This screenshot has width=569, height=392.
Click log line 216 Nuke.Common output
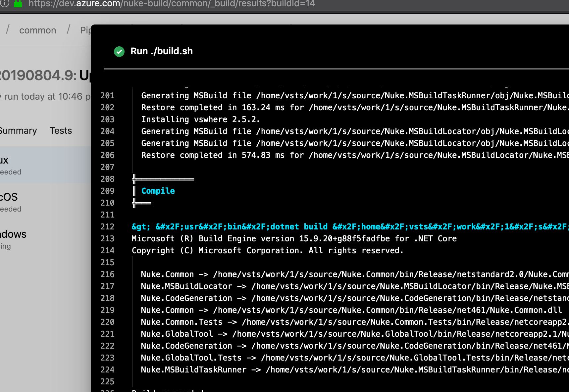pos(265,274)
